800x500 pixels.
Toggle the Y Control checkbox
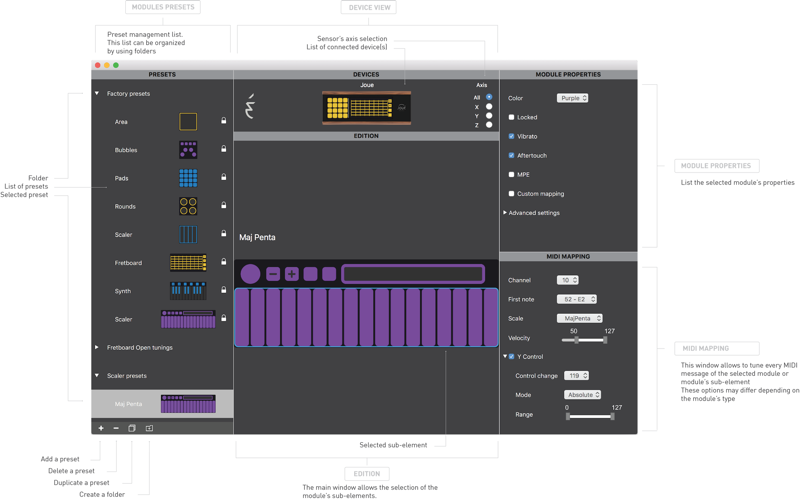tap(511, 357)
